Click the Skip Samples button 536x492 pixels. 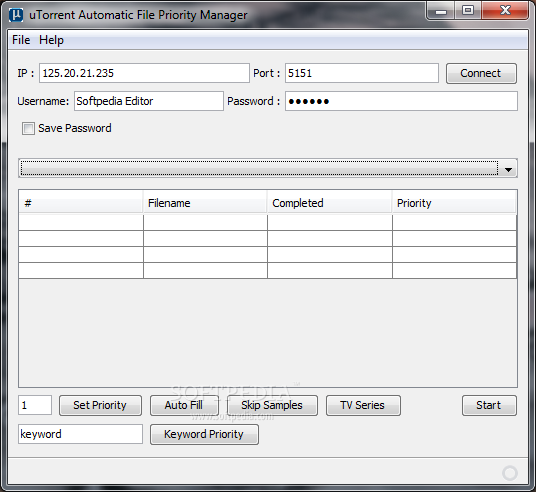click(x=272, y=405)
